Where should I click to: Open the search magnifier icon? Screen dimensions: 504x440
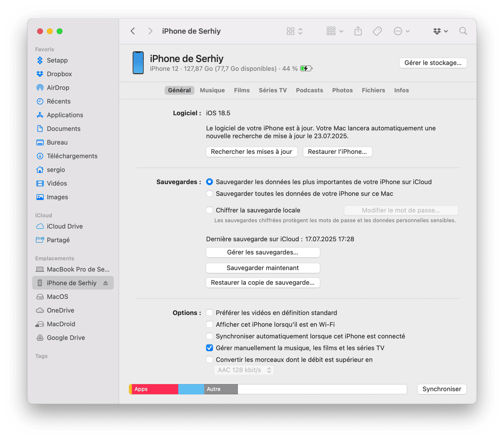463,31
